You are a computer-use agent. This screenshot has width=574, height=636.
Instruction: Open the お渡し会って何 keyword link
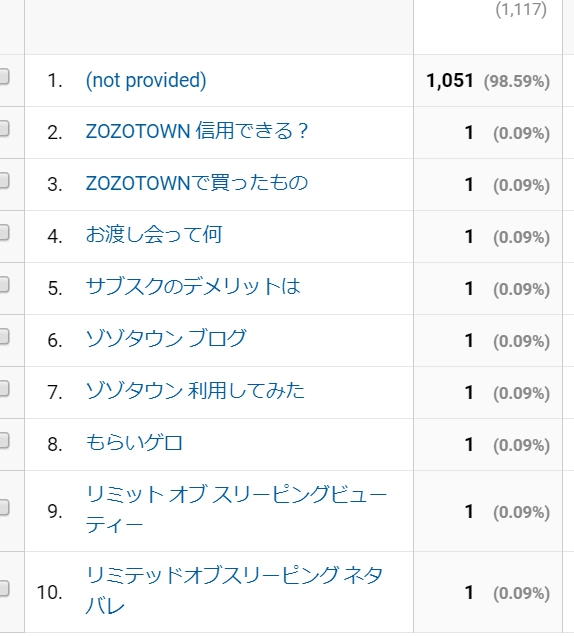154,235
